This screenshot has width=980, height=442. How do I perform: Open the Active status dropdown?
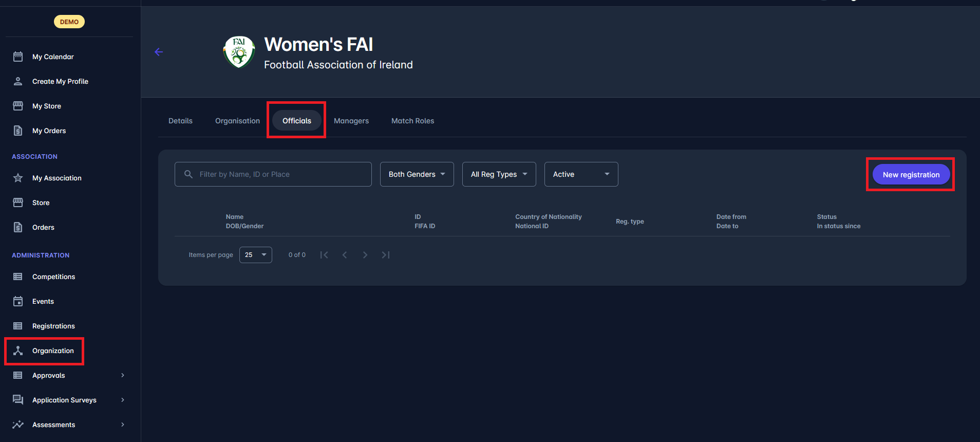tap(581, 174)
